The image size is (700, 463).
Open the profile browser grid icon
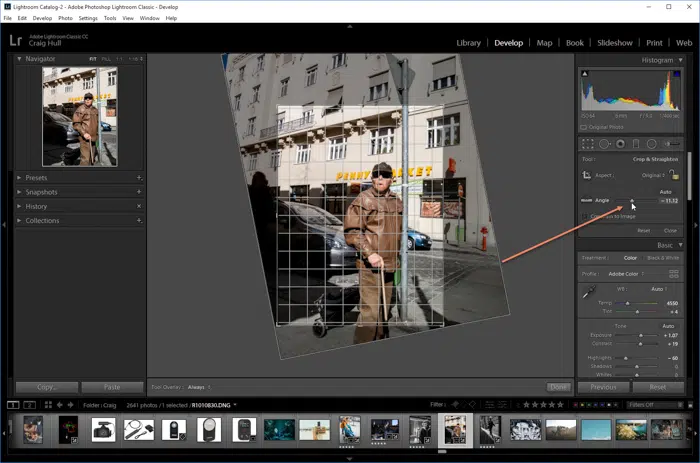674,274
